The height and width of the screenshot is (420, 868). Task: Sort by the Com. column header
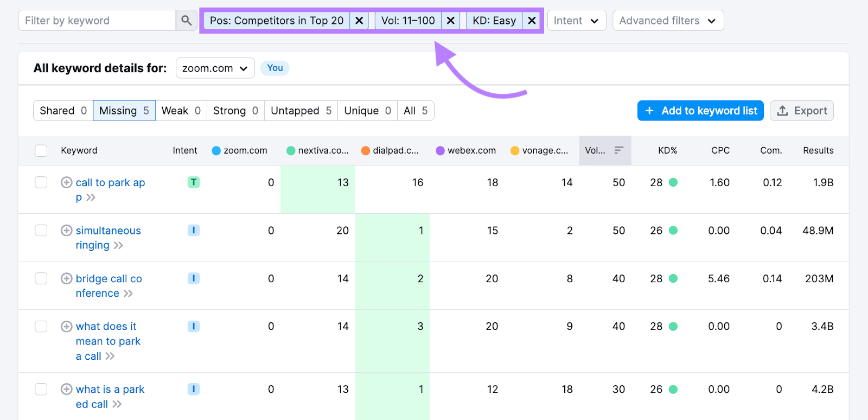click(771, 150)
